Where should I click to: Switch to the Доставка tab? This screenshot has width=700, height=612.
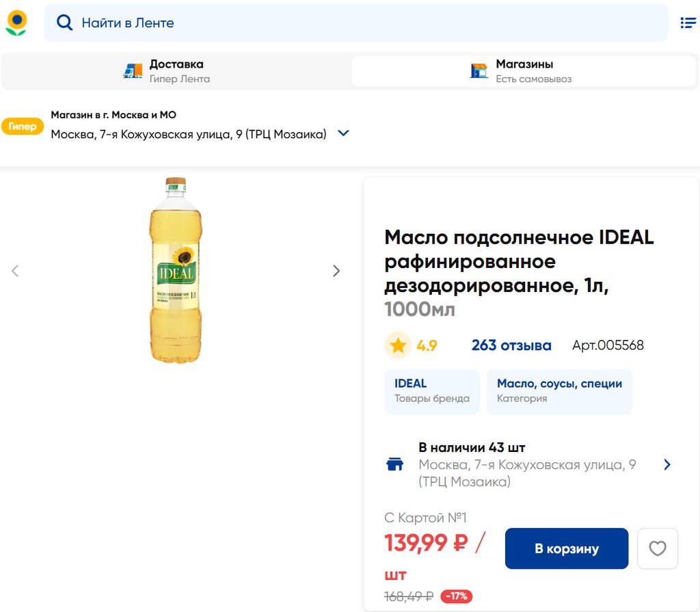pyautogui.click(x=176, y=71)
